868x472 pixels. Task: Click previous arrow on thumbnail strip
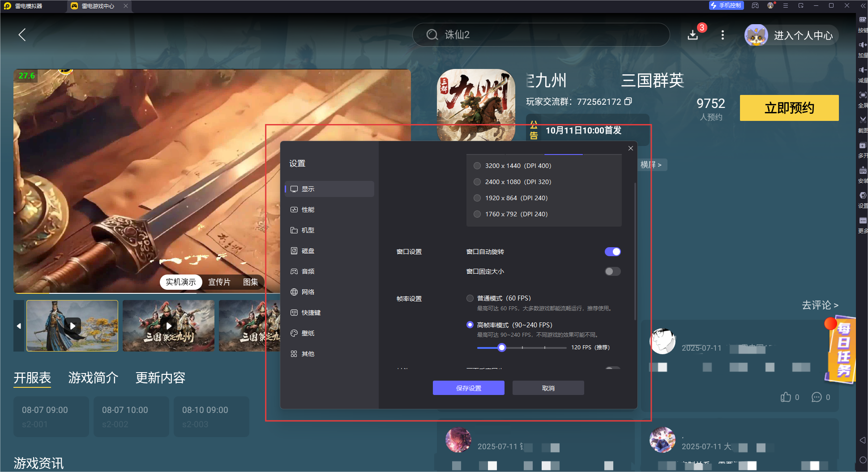click(x=19, y=326)
